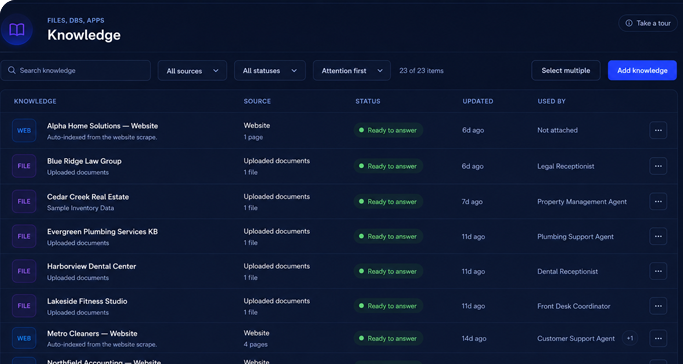Click the Plumbing Support Agent name
683x364 pixels.
tap(575, 237)
